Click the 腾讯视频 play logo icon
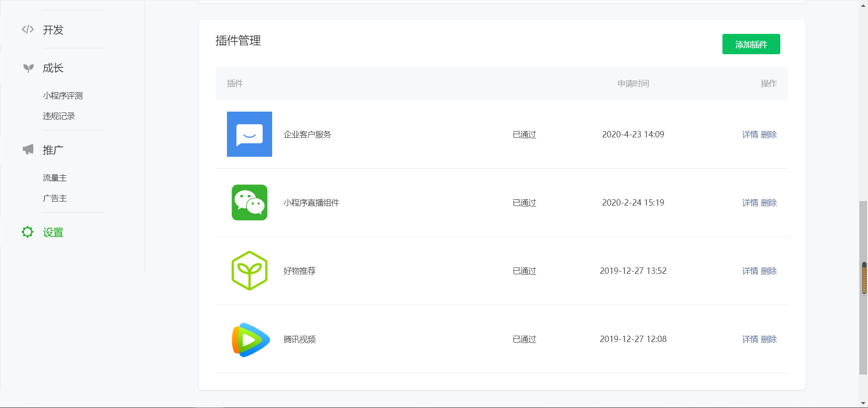Screen dimensions: 868x408 pos(251,339)
